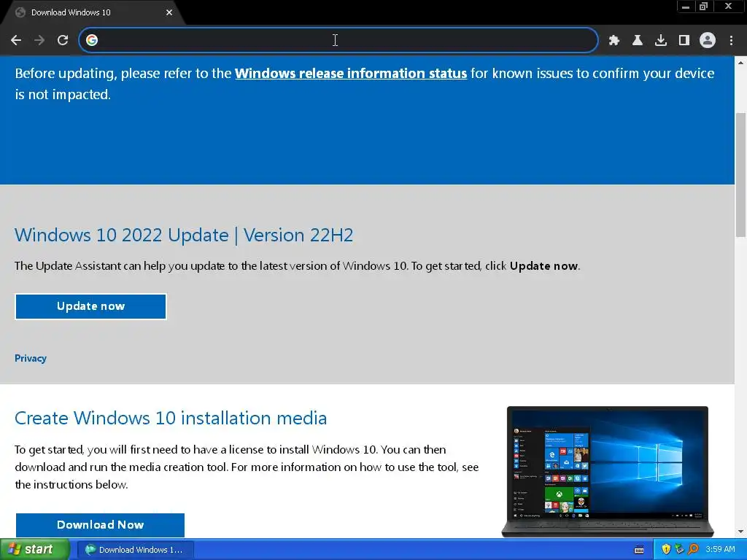Click the Windows 10 laptop image
The height and width of the screenshot is (560, 747).
[608, 472]
